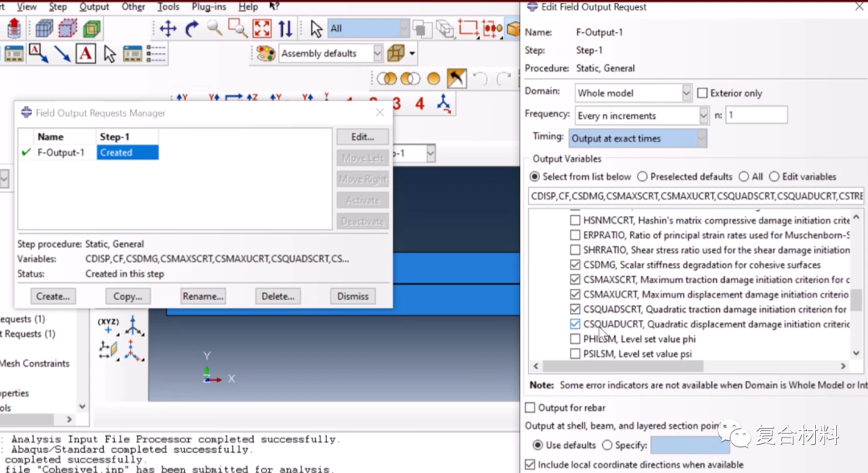Click the Auto-Fit View icon

point(262,28)
